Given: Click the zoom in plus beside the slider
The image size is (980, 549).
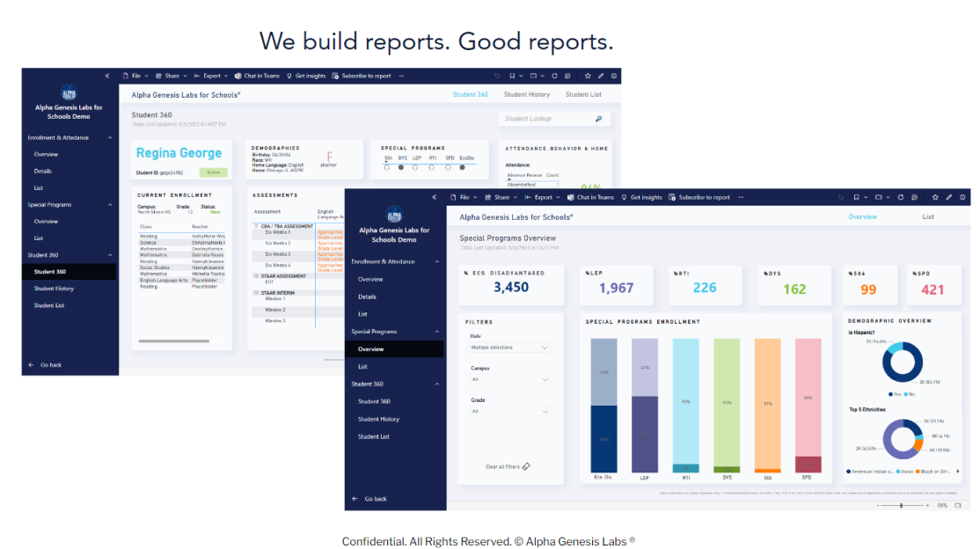Looking at the screenshot, I should [927, 505].
